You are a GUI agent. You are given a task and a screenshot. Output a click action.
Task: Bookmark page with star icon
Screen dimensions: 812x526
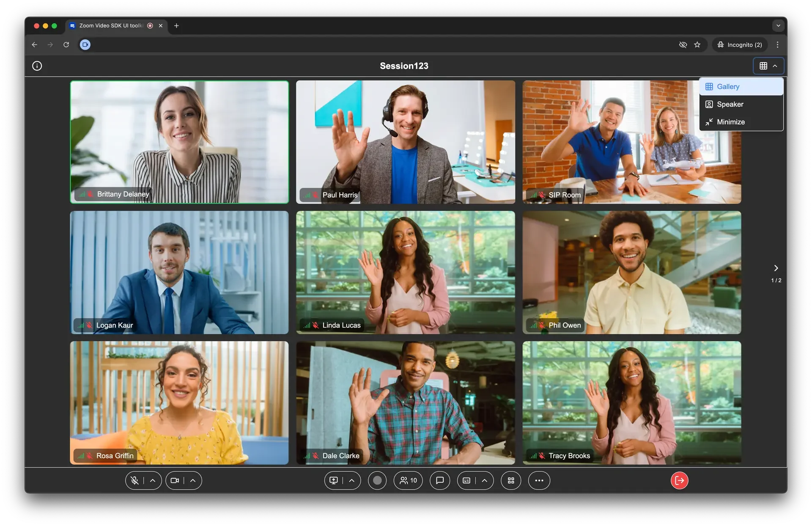pos(697,44)
